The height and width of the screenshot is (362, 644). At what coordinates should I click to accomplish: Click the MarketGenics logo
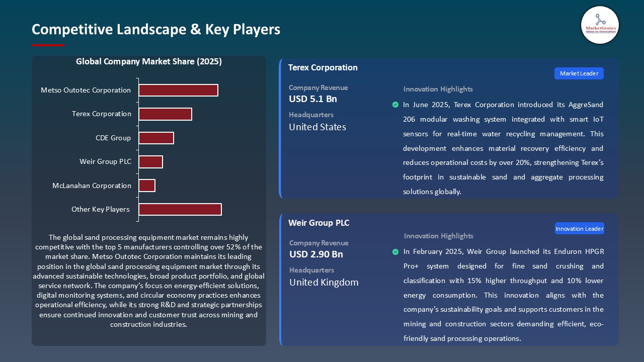[600, 25]
